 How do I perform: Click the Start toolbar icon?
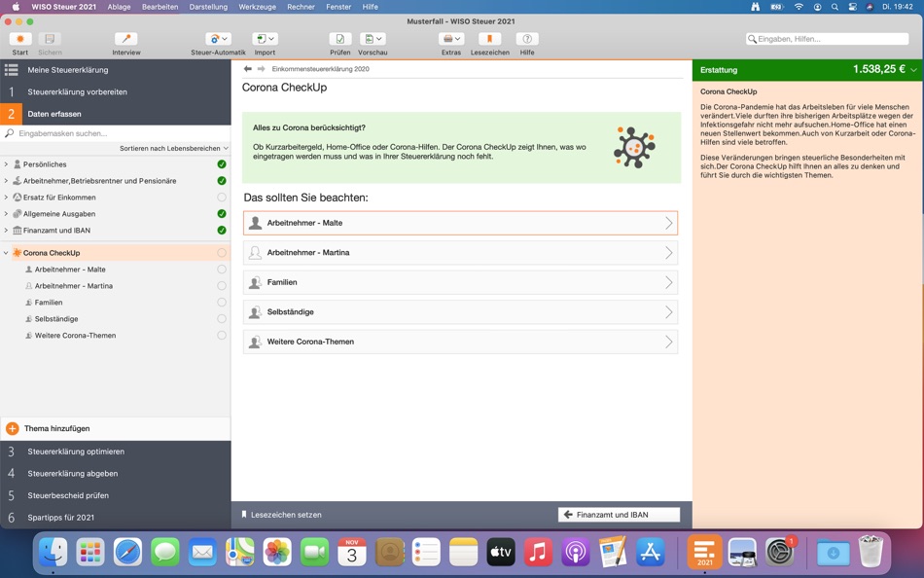[x=19, y=42]
